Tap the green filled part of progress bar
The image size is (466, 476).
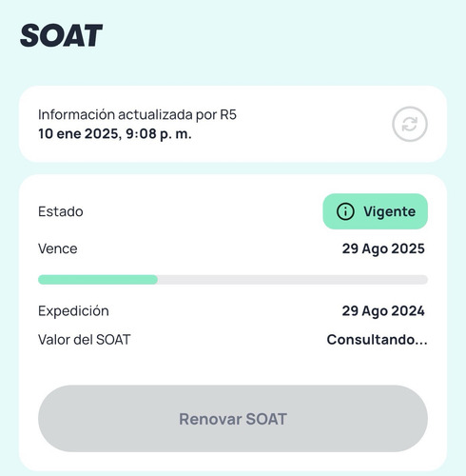(98, 280)
